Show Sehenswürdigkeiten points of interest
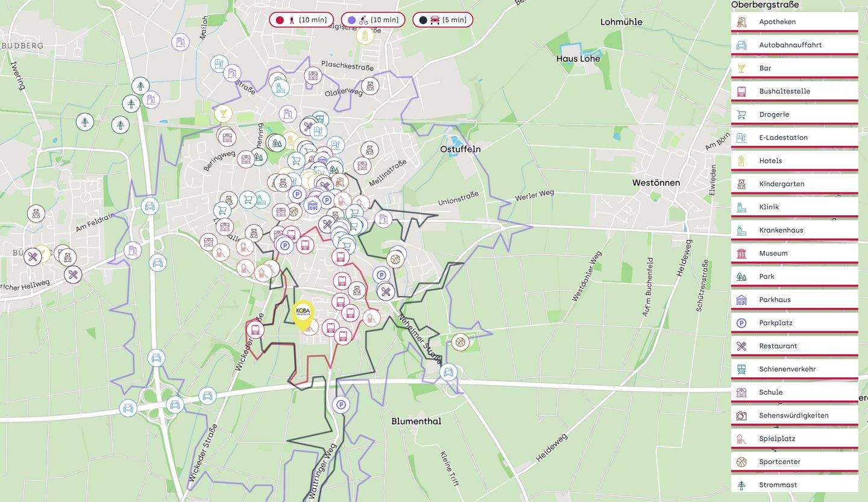This screenshot has height=502, width=868. tap(793, 415)
